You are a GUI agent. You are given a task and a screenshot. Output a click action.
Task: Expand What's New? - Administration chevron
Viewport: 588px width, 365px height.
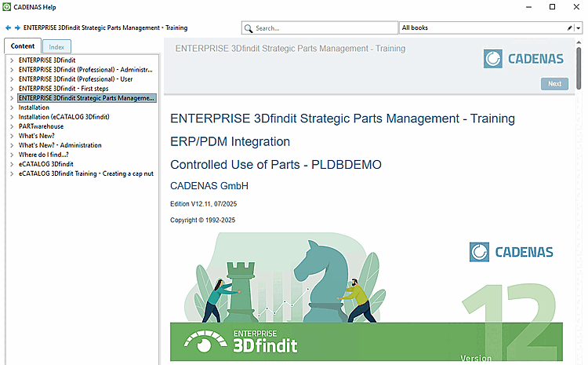pyautogui.click(x=12, y=145)
